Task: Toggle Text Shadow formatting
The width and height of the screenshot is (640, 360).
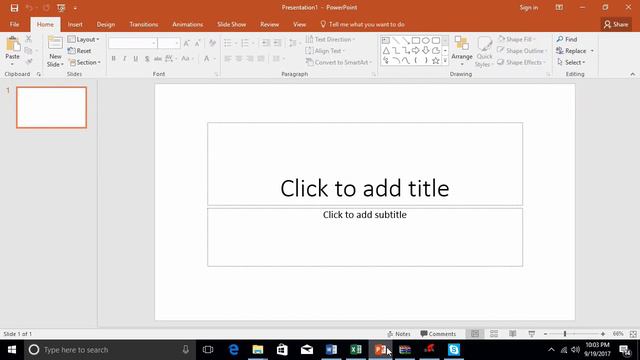Action: (x=147, y=59)
